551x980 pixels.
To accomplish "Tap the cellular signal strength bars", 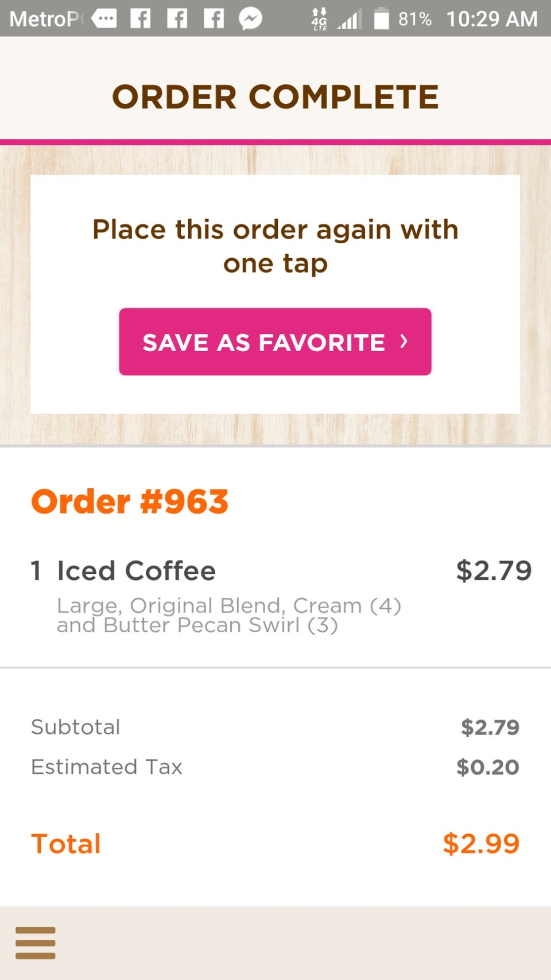I will point(351,18).
